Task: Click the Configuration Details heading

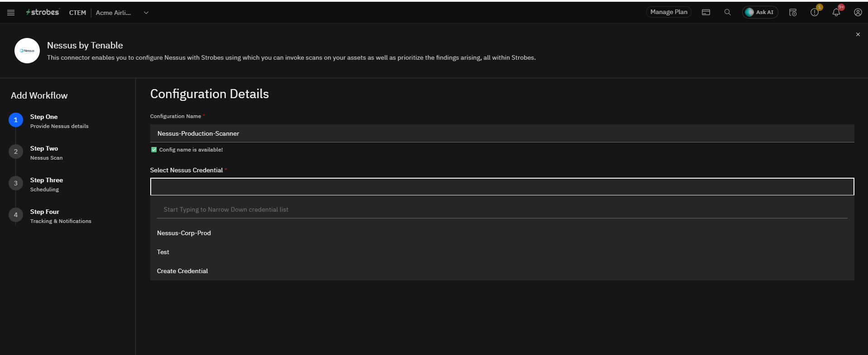Action: [x=210, y=94]
